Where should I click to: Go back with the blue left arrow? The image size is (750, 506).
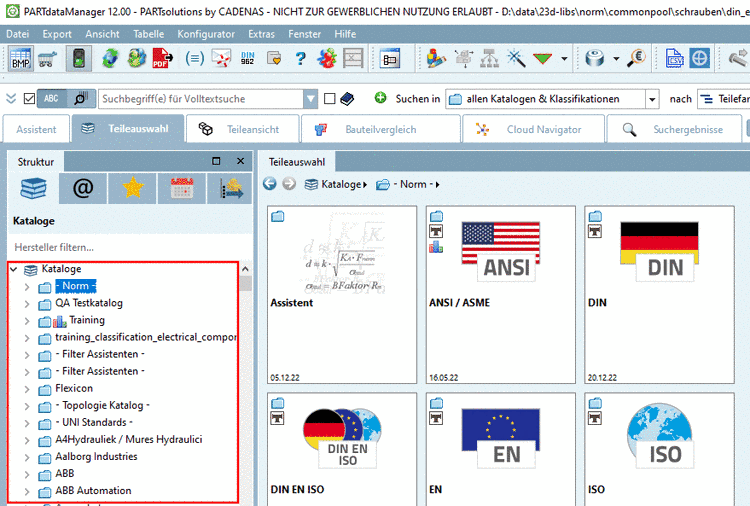270,184
